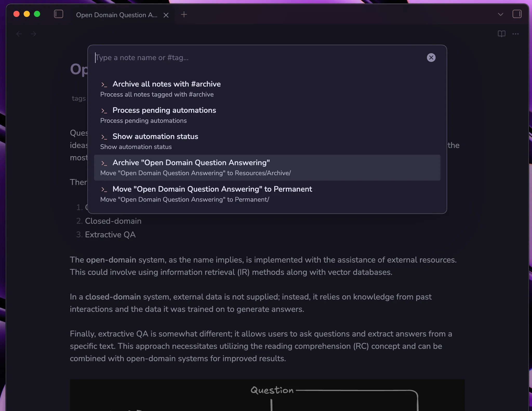This screenshot has height=411, width=532.
Task: Open the more options ellipsis menu
Action: coord(515,34)
